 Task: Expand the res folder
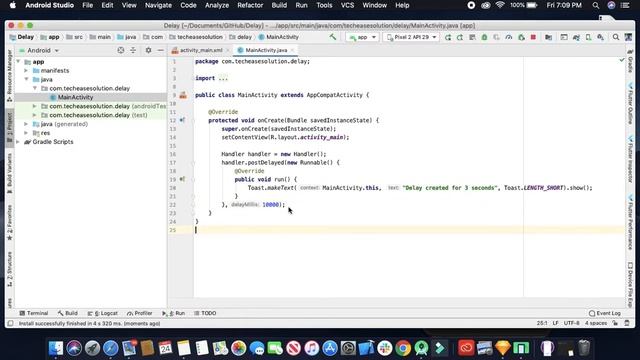click(x=26, y=133)
